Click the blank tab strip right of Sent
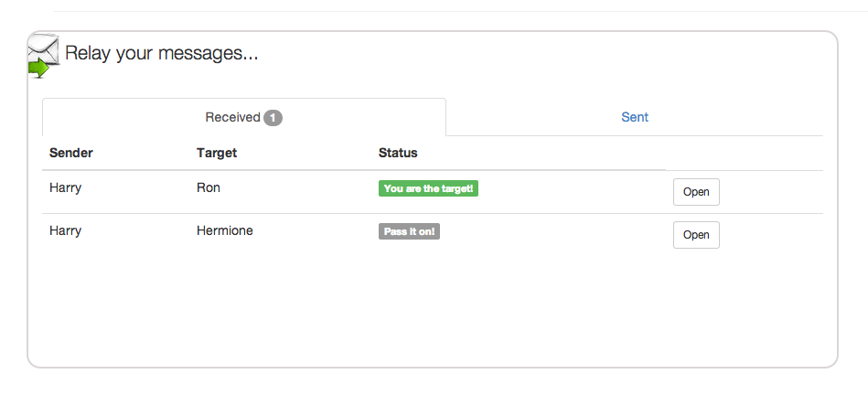The image size is (868, 395). click(x=768, y=117)
